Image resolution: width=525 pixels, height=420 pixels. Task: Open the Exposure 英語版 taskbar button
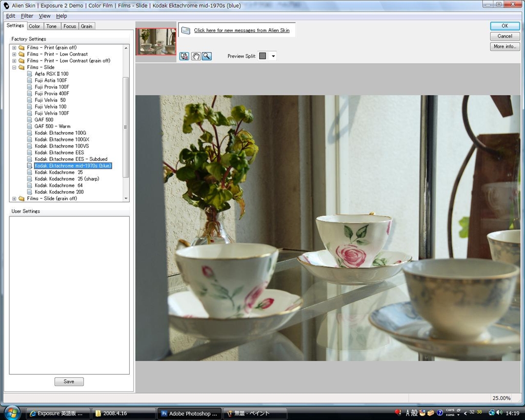57,414
